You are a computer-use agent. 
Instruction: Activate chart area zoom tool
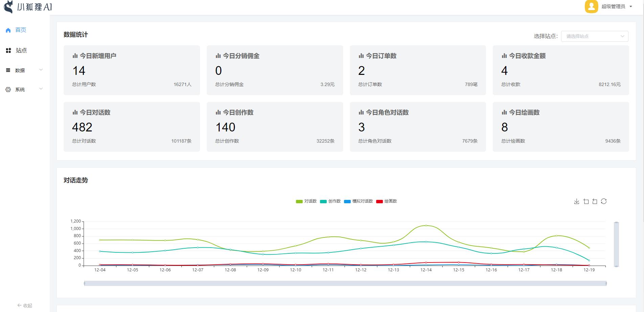click(x=586, y=201)
